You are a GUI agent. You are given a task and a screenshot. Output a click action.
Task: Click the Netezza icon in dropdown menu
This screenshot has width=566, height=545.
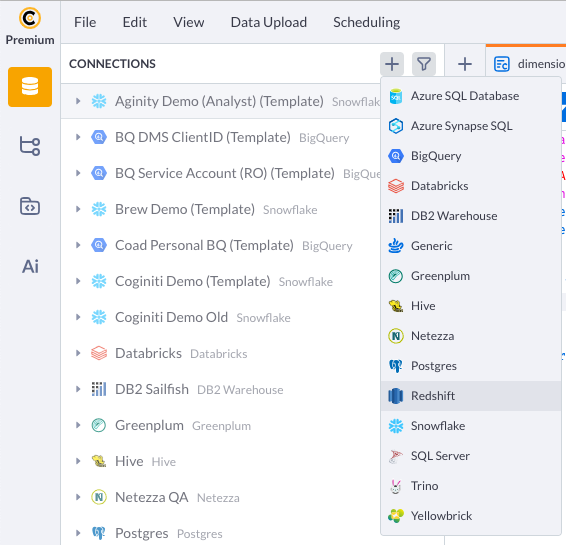pyautogui.click(x=396, y=336)
